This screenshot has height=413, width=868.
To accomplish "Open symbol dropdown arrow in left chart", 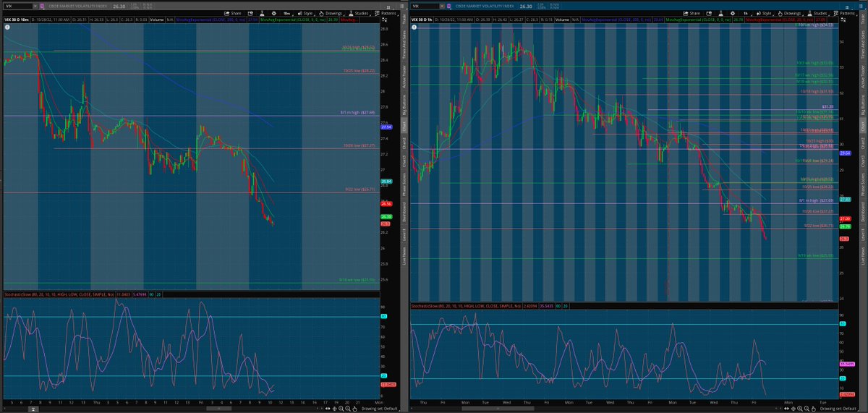I will click(x=35, y=7).
